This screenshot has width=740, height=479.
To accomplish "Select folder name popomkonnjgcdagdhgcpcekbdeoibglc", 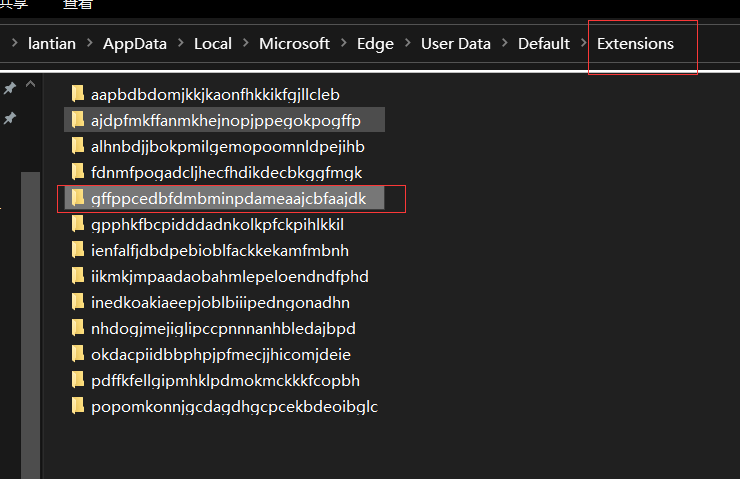I will (235, 406).
